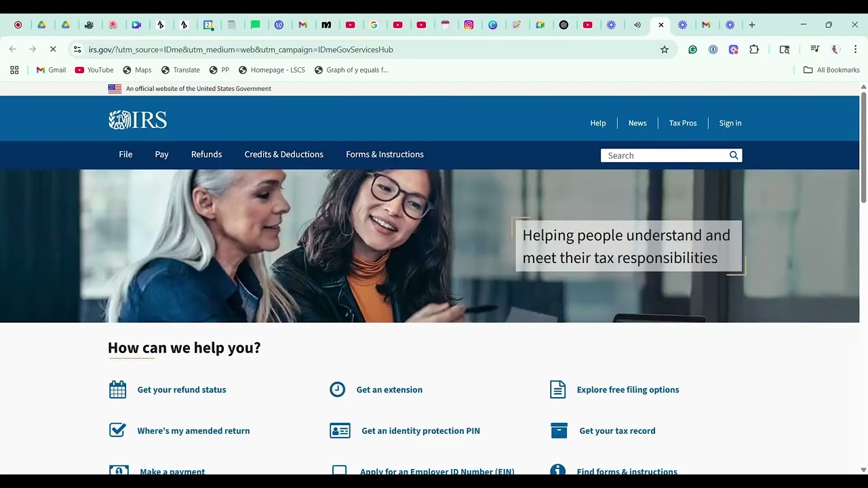Click the extension clock icon
This screenshot has height=488, width=868.
coord(337,389)
